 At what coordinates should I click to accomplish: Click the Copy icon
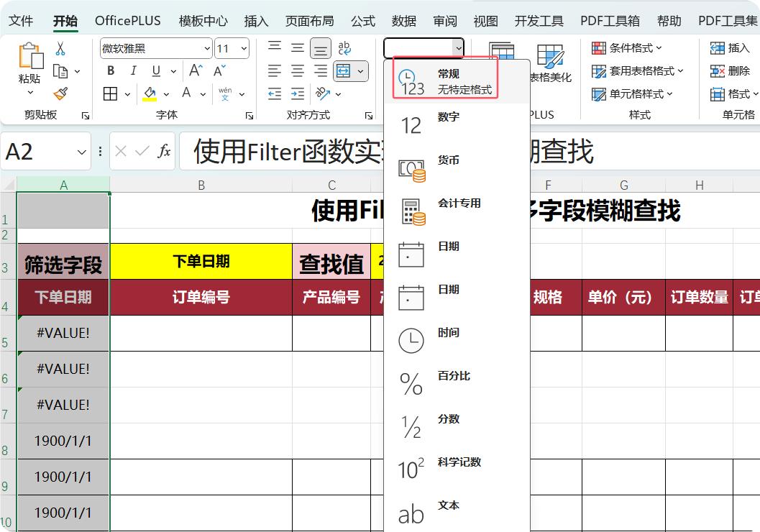60,71
